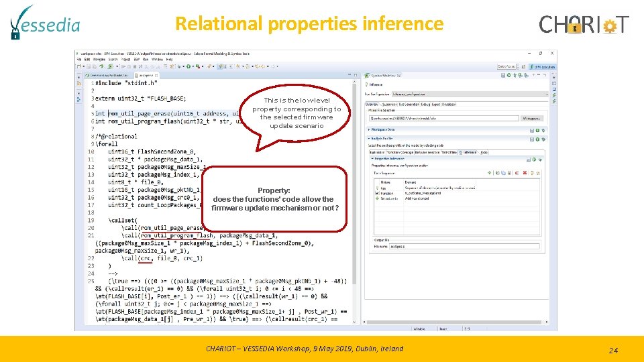
Task: Select the Extra profile tab
Action: tap(484, 152)
